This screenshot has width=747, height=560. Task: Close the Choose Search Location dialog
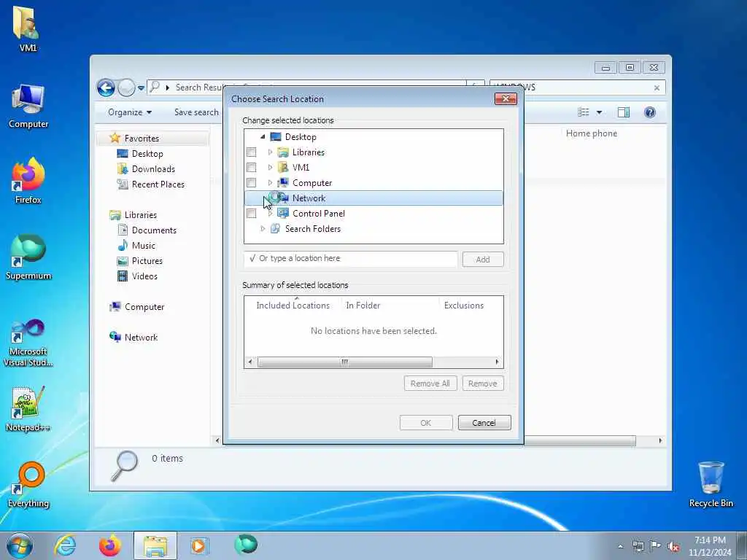coord(506,98)
